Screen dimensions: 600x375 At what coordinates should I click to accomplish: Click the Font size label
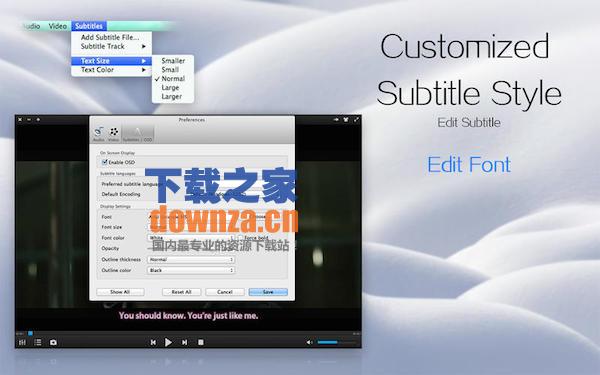click(x=112, y=227)
